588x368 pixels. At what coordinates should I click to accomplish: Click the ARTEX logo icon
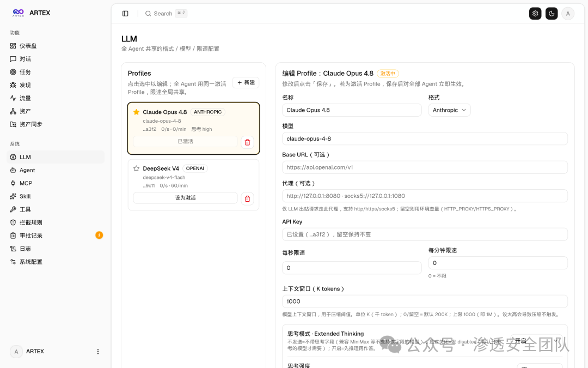tap(18, 13)
